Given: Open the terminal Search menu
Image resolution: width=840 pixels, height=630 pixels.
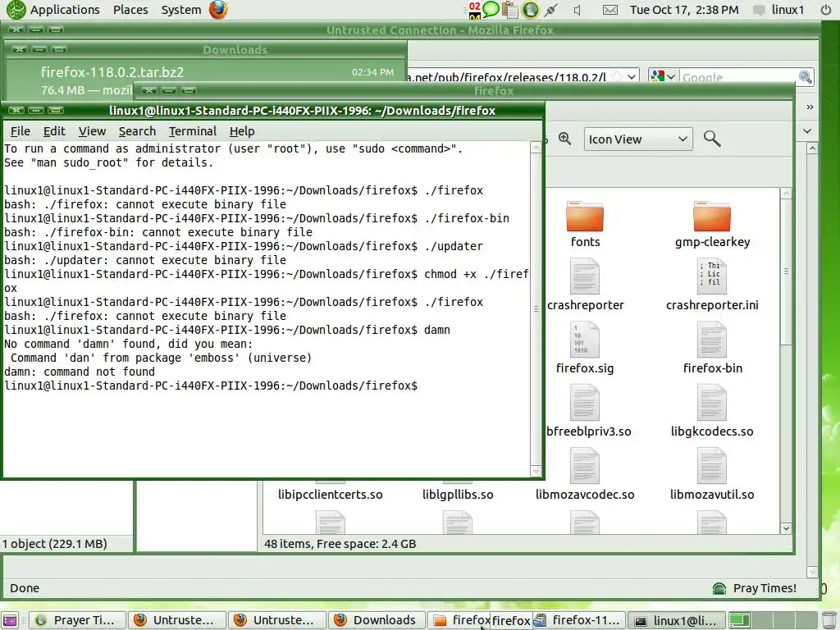Looking at the screenshot, I should coord(137,131).
